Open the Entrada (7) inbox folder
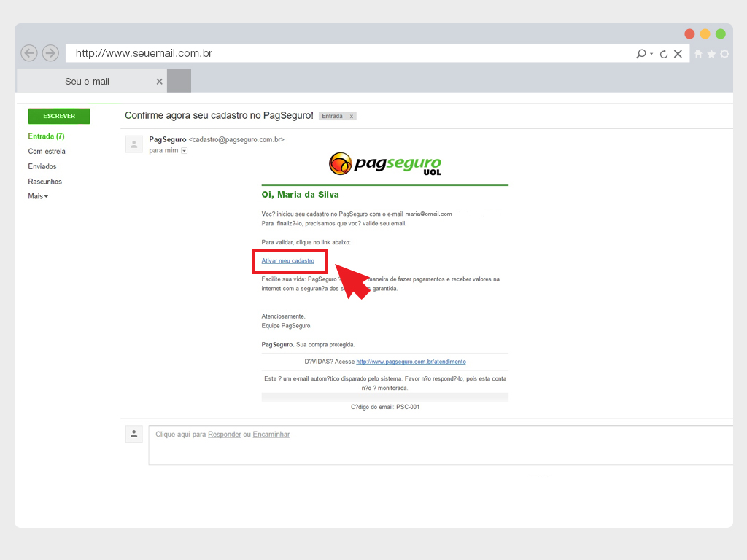Viewport: 747px width, 560px height. pos(46,136)
